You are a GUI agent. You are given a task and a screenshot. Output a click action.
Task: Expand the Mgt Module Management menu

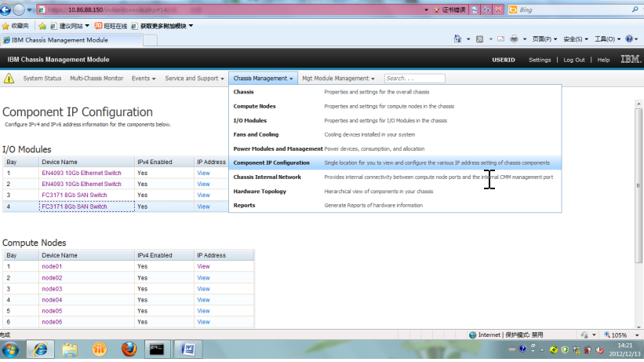pyautogui.click(x=338, y=79)
